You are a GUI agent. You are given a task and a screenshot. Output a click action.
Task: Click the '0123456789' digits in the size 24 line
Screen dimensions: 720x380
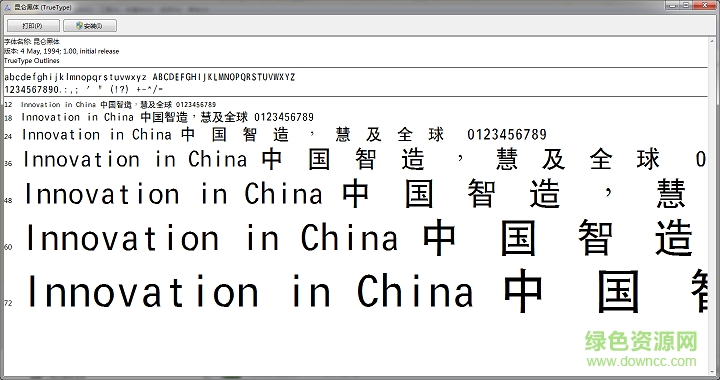click(507, 134)
